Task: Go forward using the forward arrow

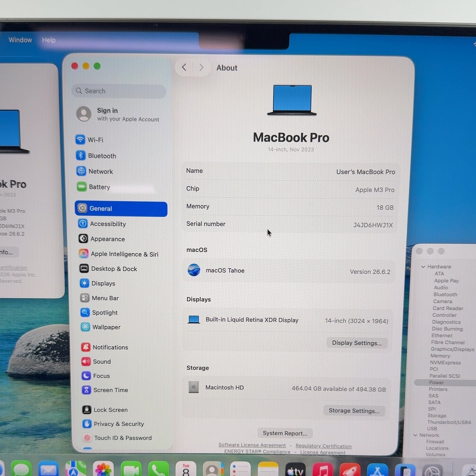Action: coord(201,68)
